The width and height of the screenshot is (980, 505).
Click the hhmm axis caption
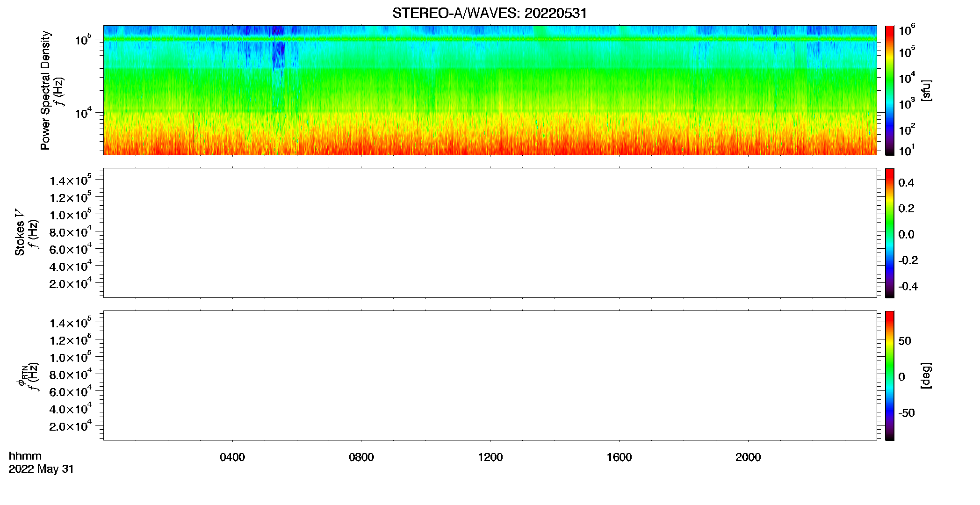(x=25, y=456)
